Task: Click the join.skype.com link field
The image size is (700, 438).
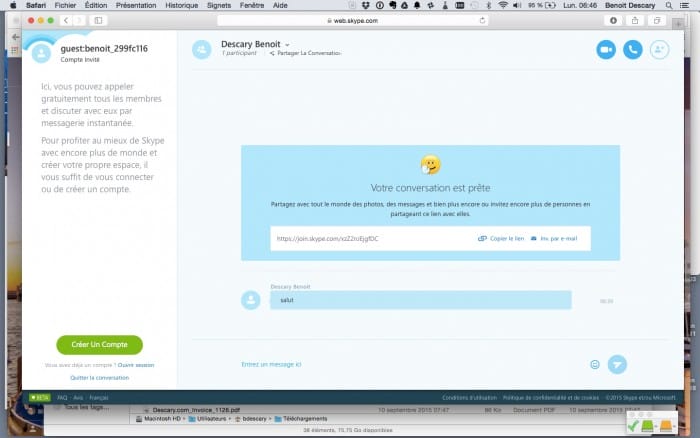Action: pos(372,238)
